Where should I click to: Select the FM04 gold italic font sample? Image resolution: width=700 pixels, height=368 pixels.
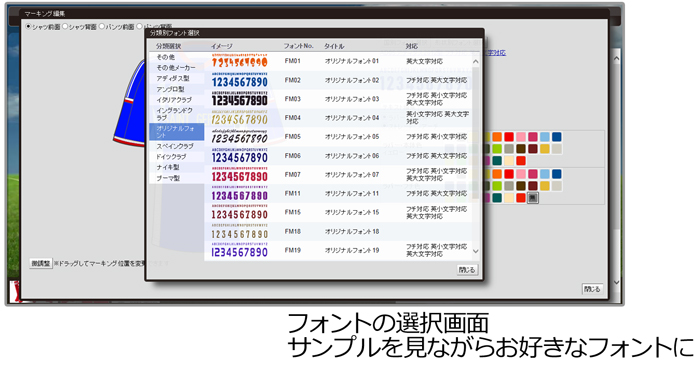(239, 118)
